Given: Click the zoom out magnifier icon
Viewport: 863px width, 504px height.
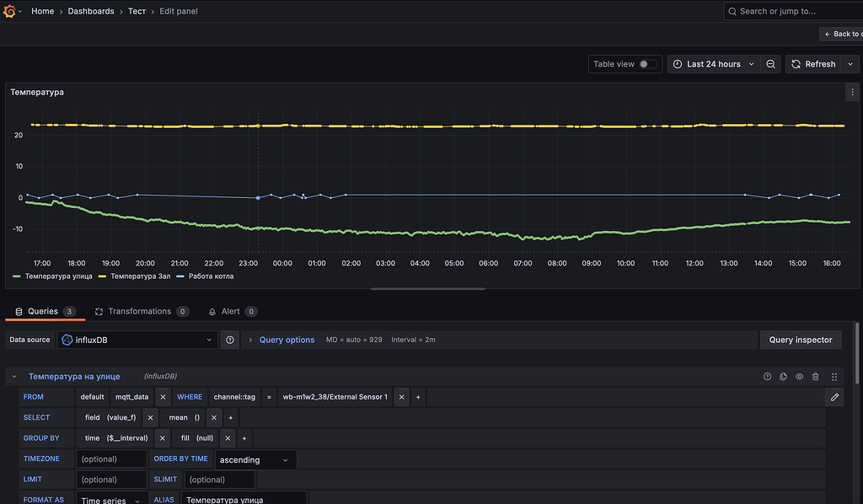Looking at the screenshot, I should [771, 63].
